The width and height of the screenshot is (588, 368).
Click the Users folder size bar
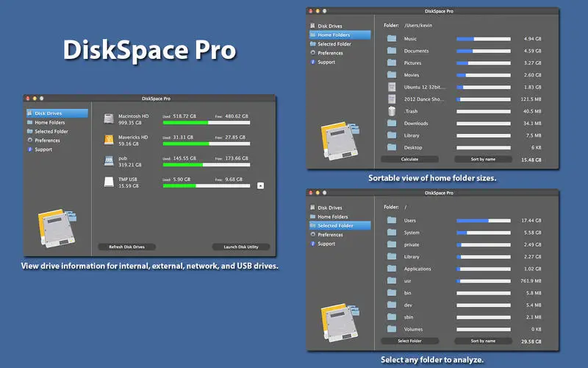pyautogui.click(x=484, y=221)
